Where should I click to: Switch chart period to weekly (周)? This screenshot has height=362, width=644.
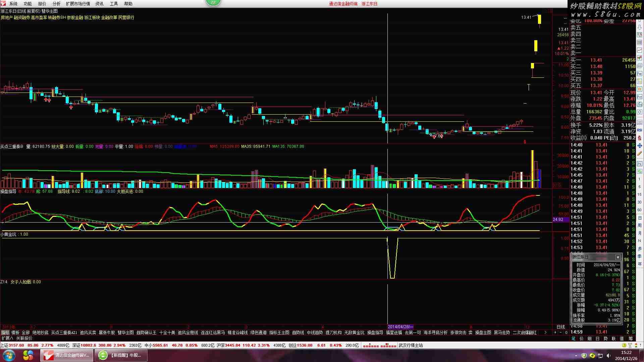640,225
